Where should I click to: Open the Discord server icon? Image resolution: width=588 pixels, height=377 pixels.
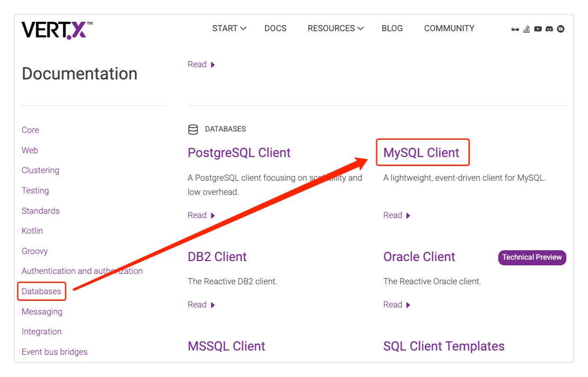point(549,29)
